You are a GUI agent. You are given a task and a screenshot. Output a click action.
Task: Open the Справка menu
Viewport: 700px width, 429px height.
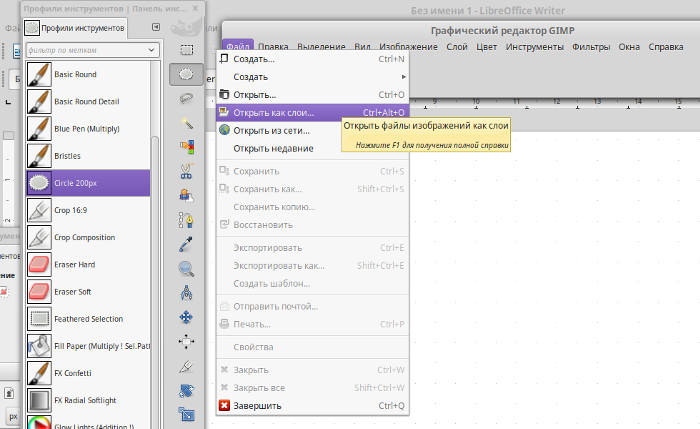point(666,47)
